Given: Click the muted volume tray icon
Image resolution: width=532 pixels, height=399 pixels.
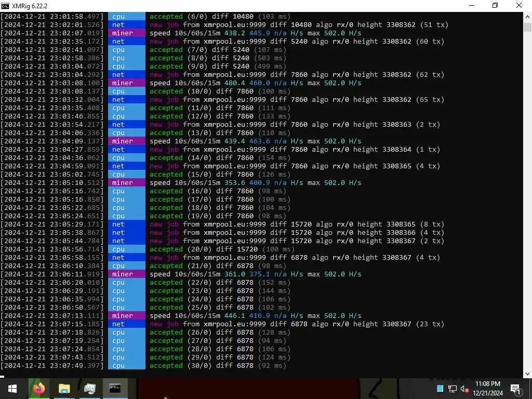Looking at the screenshot, I should point(464,389).
